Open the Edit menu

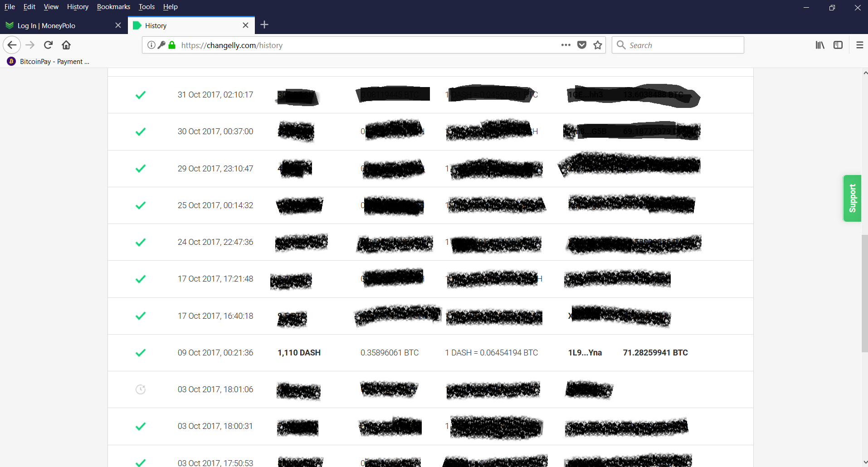[29, 7]
